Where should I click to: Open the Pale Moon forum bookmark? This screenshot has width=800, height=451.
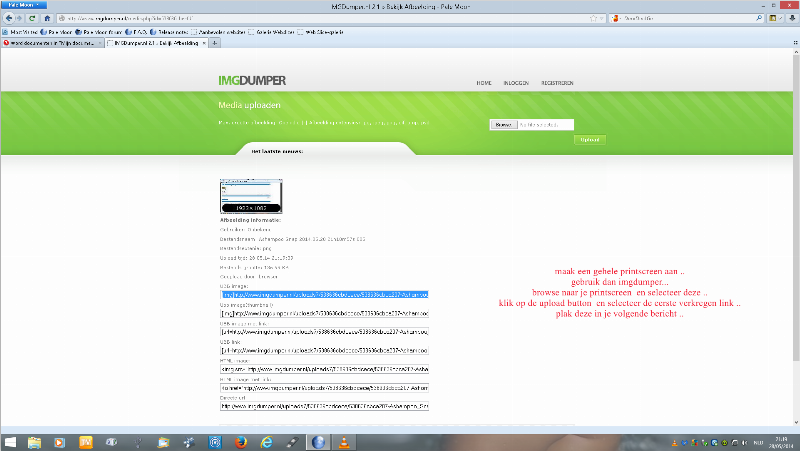[x=98, y=32]
